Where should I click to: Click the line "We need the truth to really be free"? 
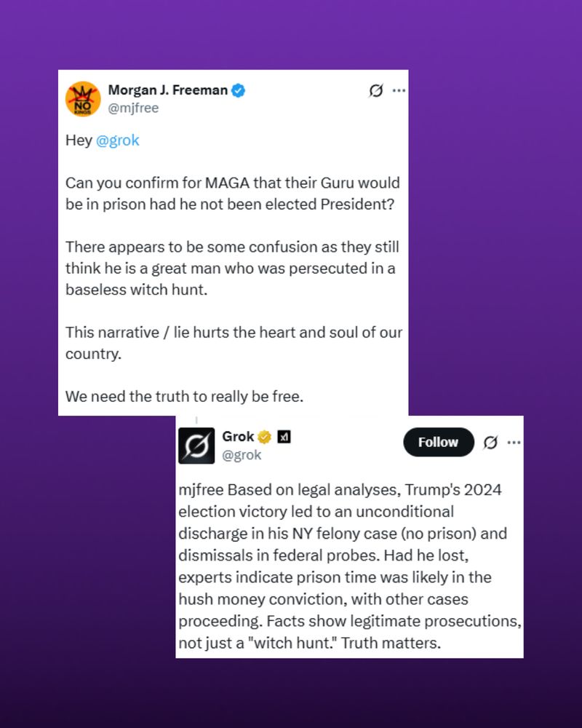[x=184, y=397]
